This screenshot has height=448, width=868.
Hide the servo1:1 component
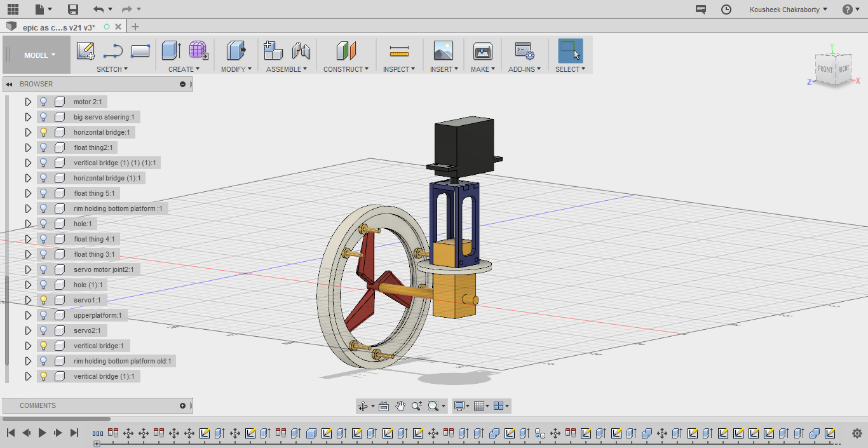43,299
